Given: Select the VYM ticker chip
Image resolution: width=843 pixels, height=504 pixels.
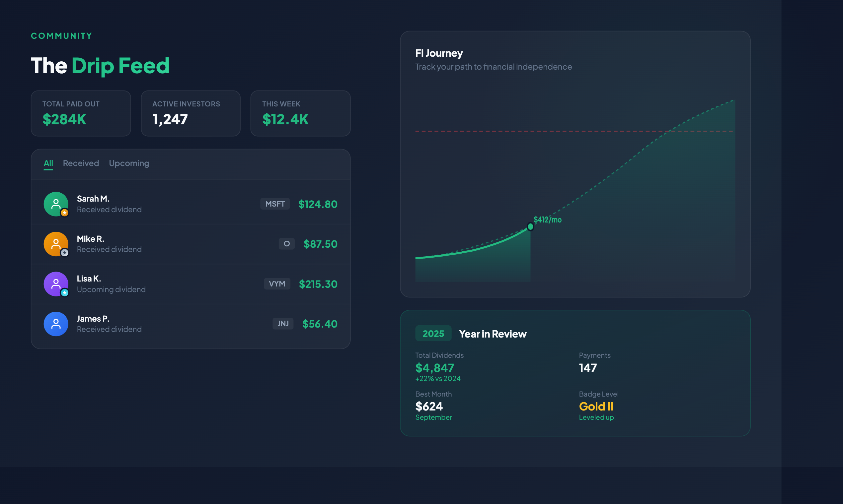Looking at the screenshot, I should click(x=277, y=283).
